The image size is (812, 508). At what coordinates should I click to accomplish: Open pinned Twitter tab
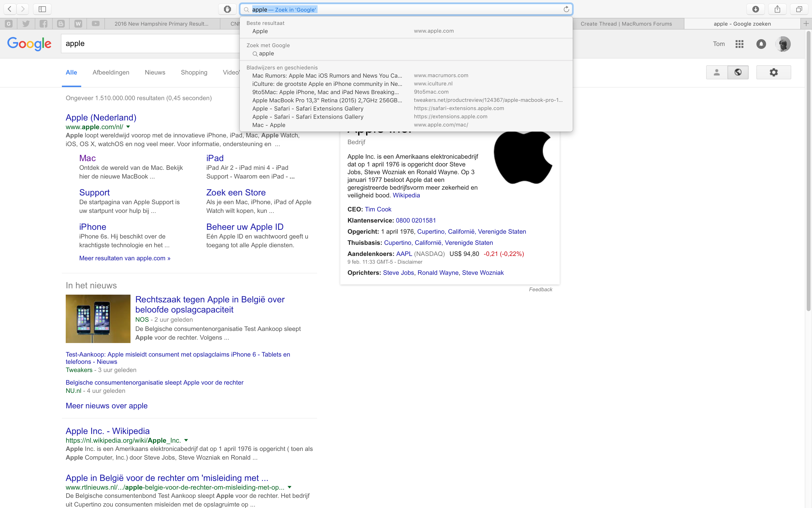26,23
